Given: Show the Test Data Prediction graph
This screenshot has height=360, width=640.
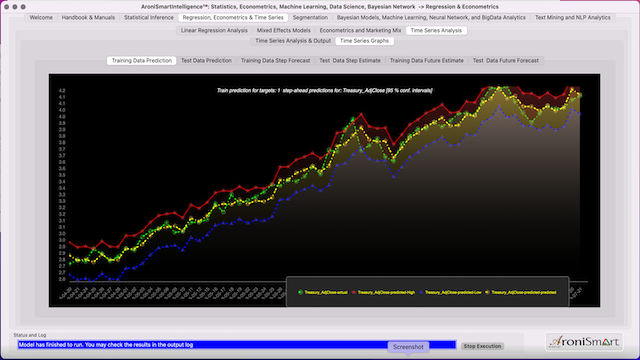Looking at the screenshot, I should (x=206, y=60).
